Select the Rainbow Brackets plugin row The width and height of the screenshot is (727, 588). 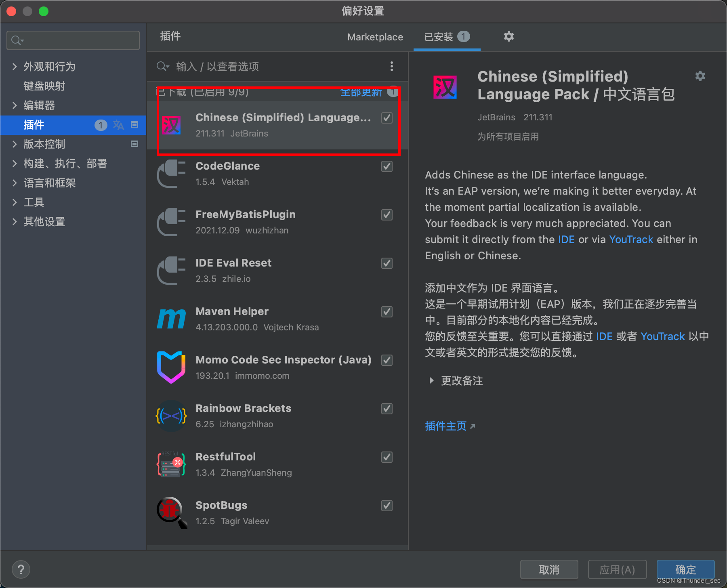pos(277,416)
